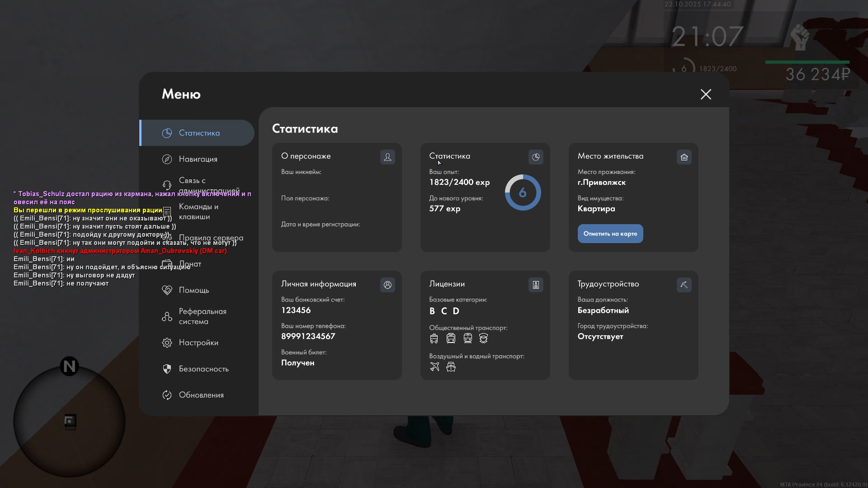Click the pie chart icon in Статистика card
Image resolution: width=868 pixels, height=488 pixels.
pyautogui.click(x=536, y=157)
